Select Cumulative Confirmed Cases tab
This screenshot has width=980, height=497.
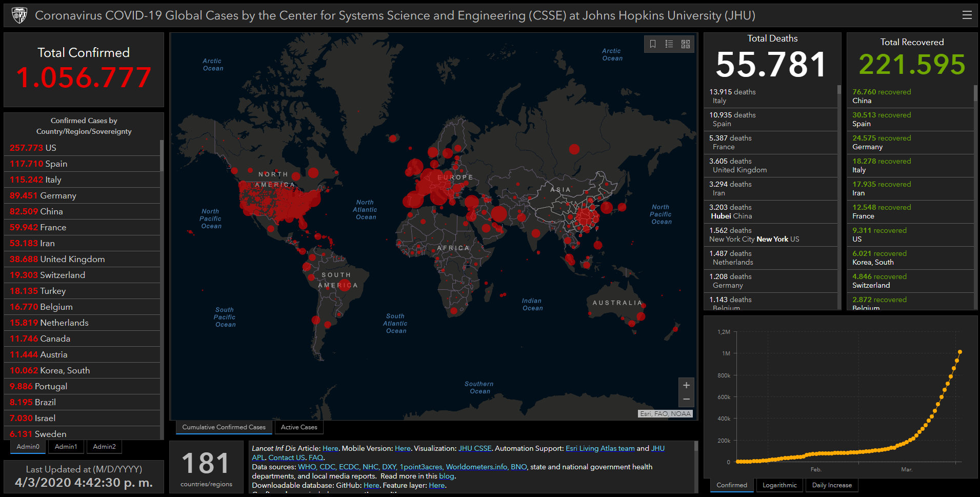[224, 427]
